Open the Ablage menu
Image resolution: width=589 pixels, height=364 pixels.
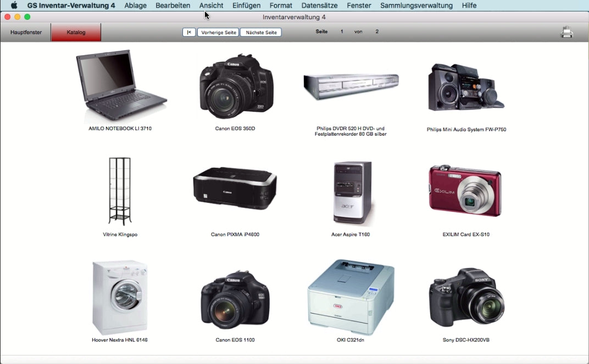coord(135,5)
